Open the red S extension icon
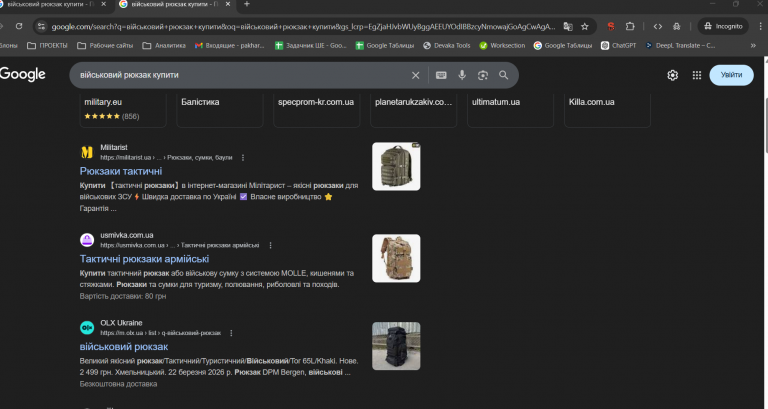Screen dimensions: 768x409 [x=611, y=26]
